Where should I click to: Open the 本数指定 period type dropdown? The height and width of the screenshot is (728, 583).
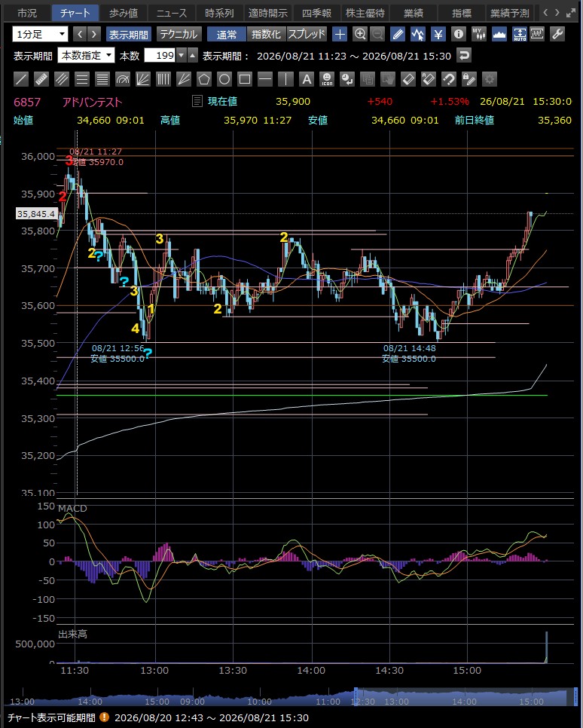(86, 56)
